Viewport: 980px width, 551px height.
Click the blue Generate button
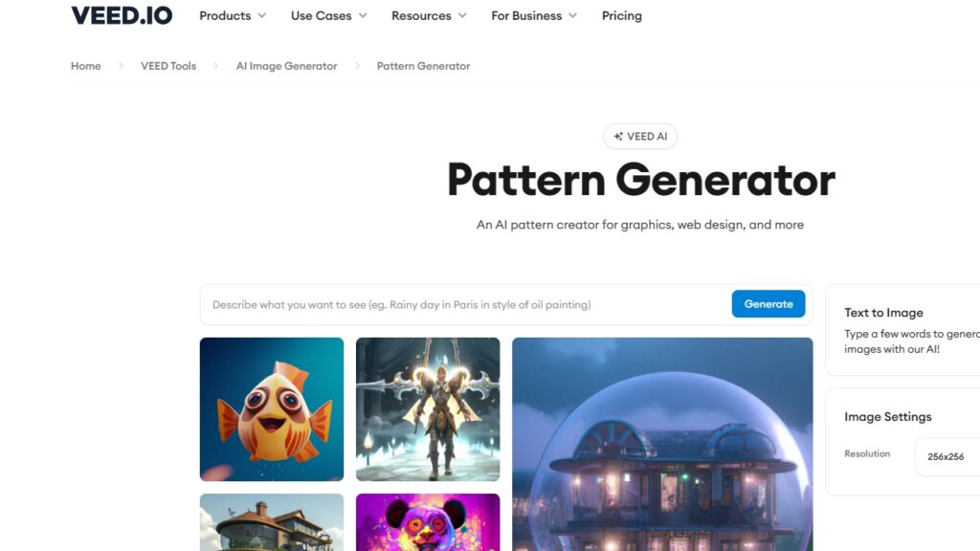point(768,303)
